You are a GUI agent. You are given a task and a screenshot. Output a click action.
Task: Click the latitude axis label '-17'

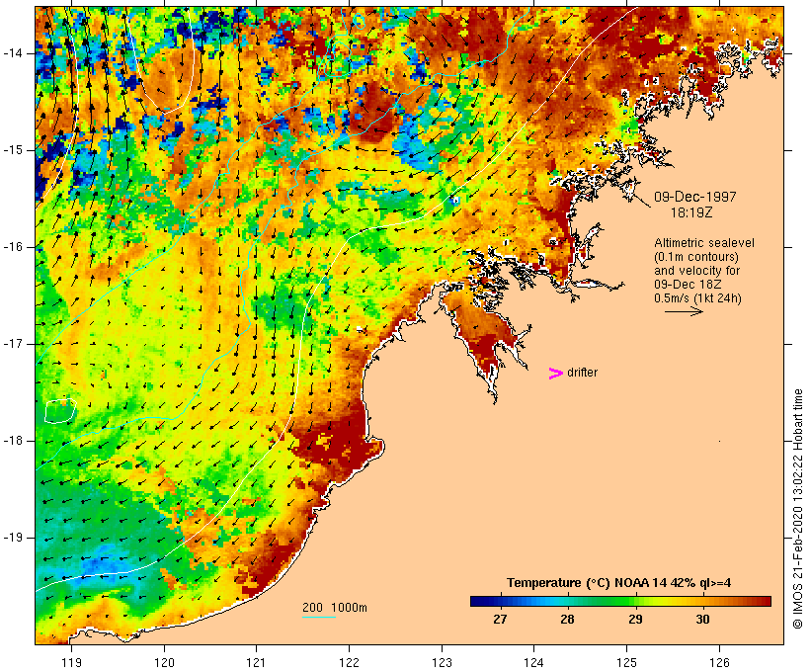pos(13,344)
